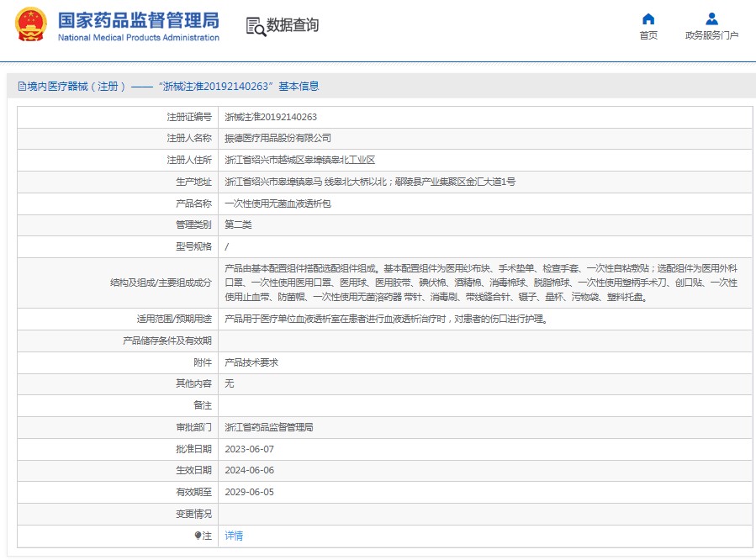The image size is (756, 560).
Task: Click registration number value 浙械注准20192140263
Action: tap(270, 117)
